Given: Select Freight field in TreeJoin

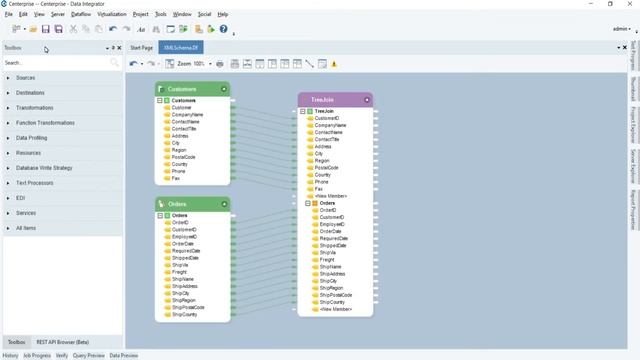Looking at the screenshot, I should point(327,260).
